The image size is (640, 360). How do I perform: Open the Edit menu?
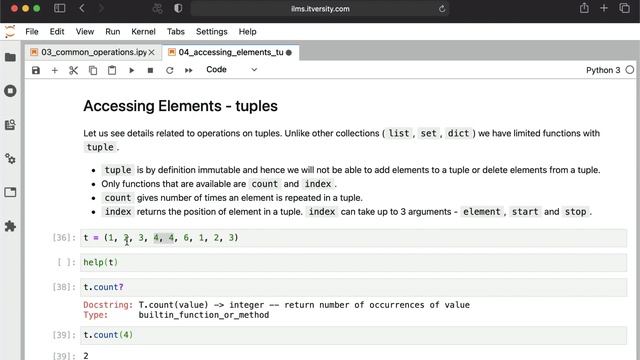[x=57, y=31]
